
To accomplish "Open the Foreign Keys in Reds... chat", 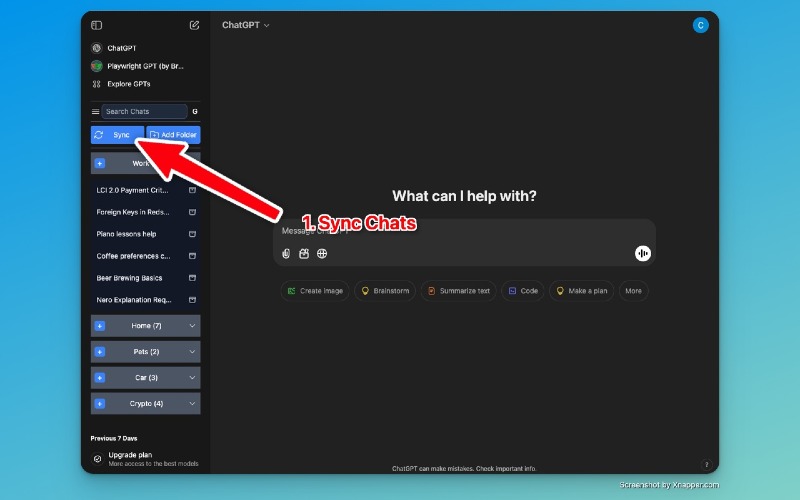I will click(133, 212).
